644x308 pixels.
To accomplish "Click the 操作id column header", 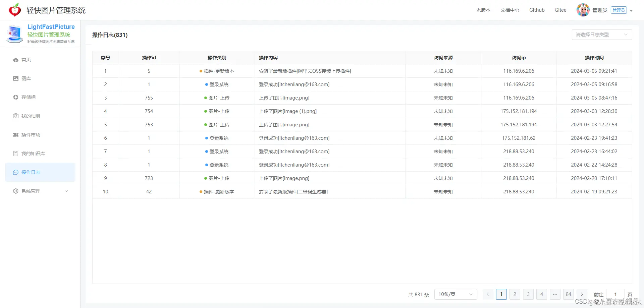I will point(149,58).
